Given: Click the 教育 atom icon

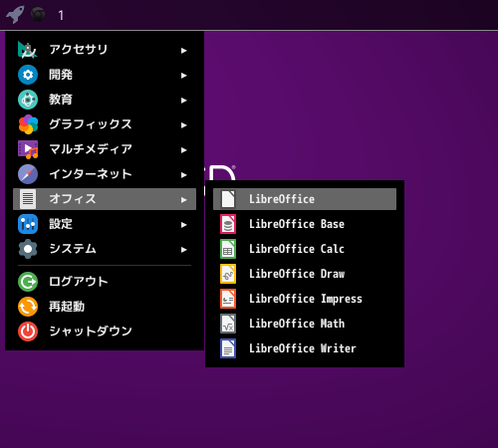Looking at the screenshot, I should click(28, 100).
